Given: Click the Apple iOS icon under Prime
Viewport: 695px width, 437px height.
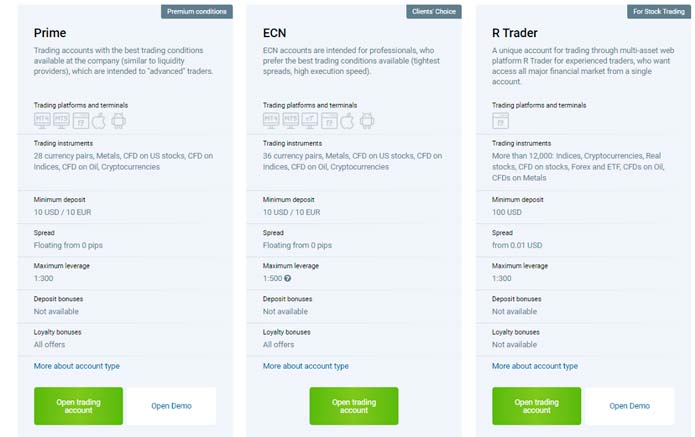Looking at the screenshot, I should tap(99, 121).
